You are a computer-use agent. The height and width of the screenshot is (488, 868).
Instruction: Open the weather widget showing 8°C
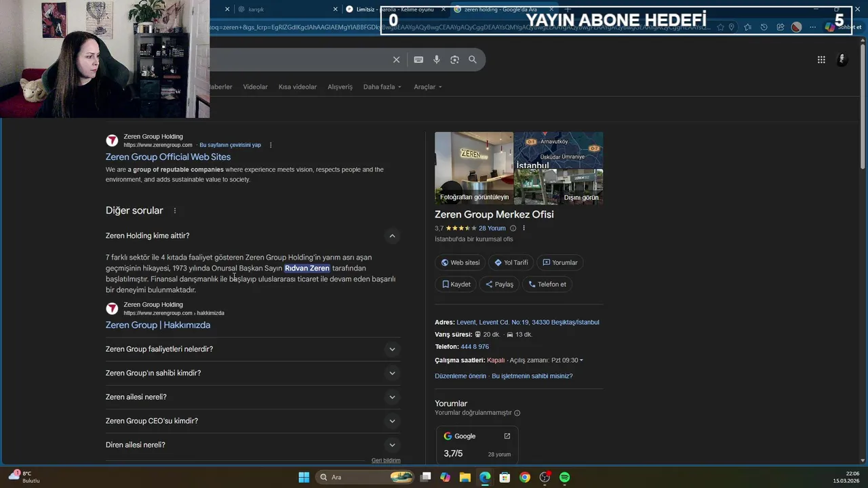[x=24, y=476]
